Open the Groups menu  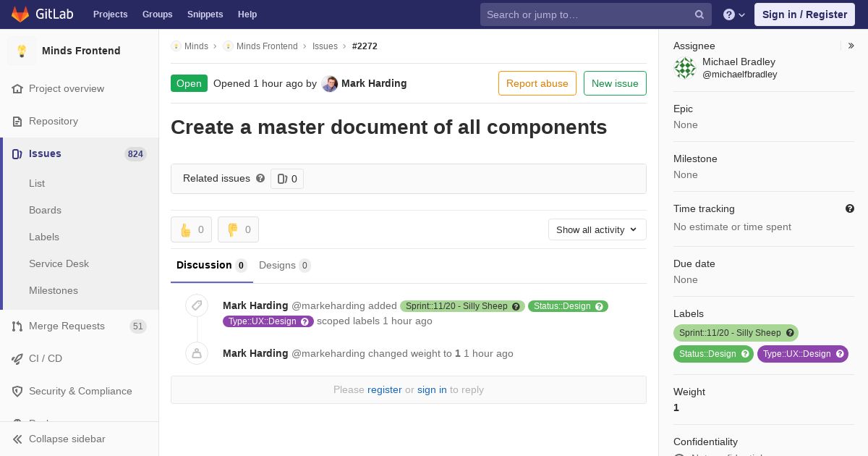(x=157, y=14)
